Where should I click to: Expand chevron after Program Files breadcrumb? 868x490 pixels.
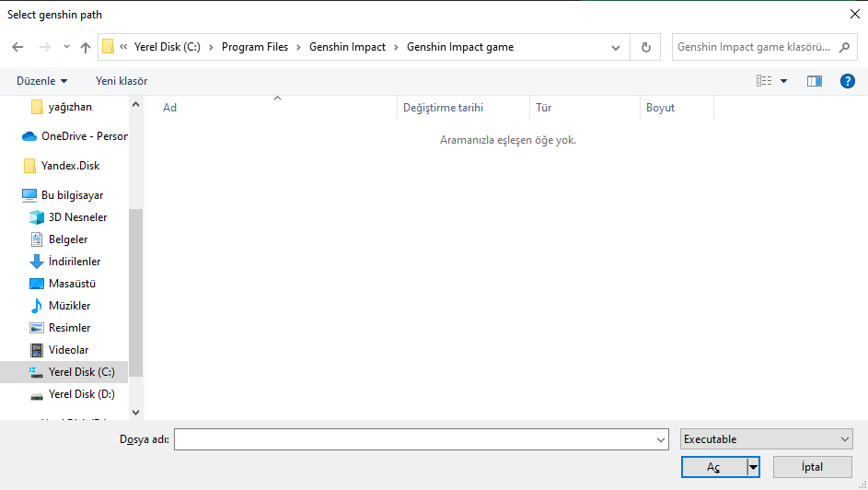coord(298,48)
